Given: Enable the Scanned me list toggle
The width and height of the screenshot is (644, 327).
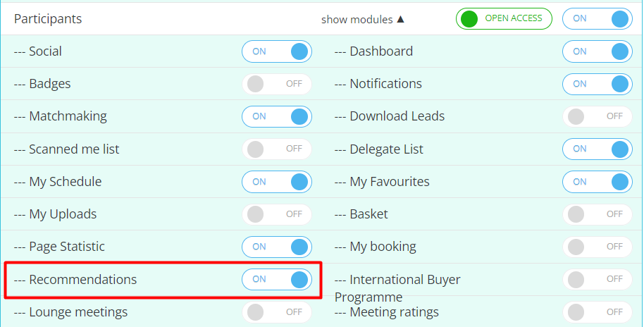Looking at the screenshot, I should pos(276,149).
